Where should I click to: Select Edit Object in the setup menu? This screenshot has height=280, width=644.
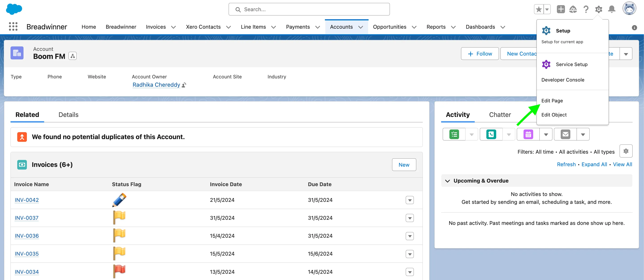[554, 115]
